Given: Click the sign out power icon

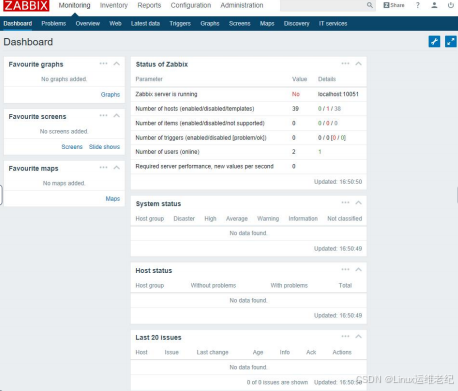Looking at the screenshot, I should point(451,5).
